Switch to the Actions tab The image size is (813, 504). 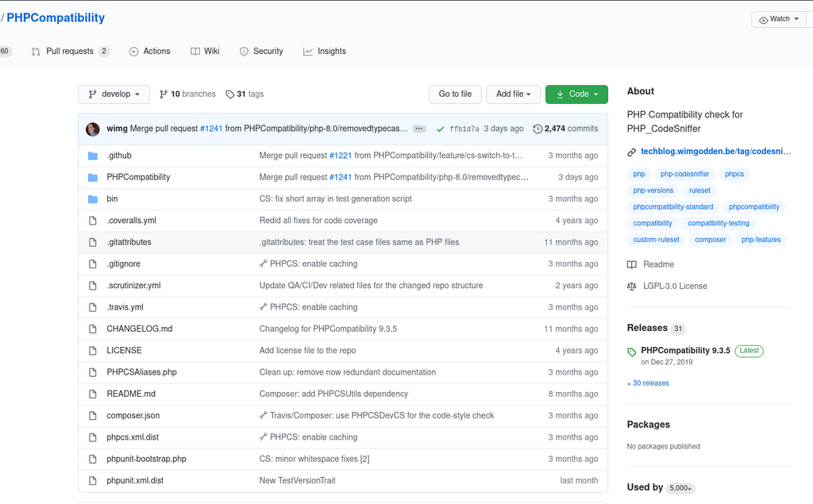point(150,52)
